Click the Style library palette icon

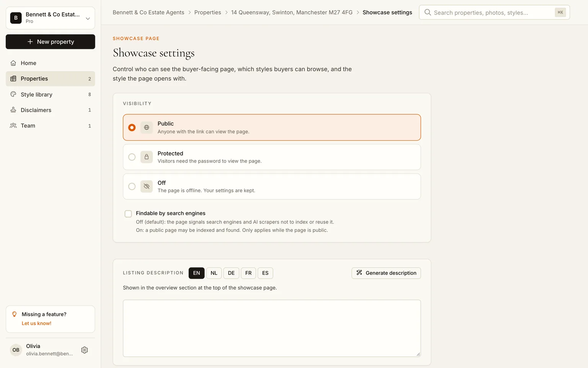(13, 94)
